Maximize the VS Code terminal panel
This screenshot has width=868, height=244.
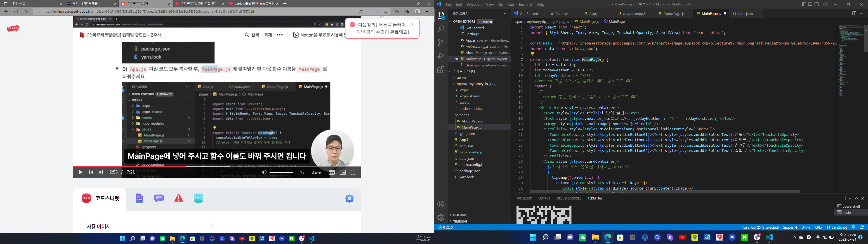(856, 199)
